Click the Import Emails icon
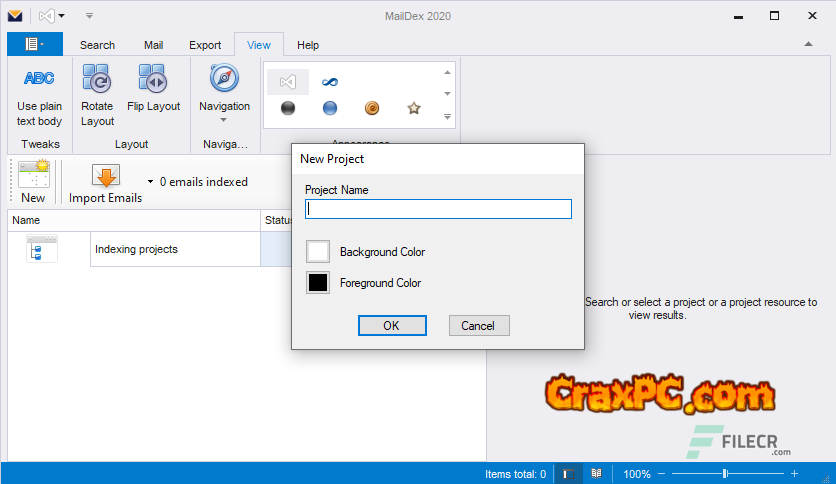The height and width of the screenshot is (484, 836). pos(105,177)
